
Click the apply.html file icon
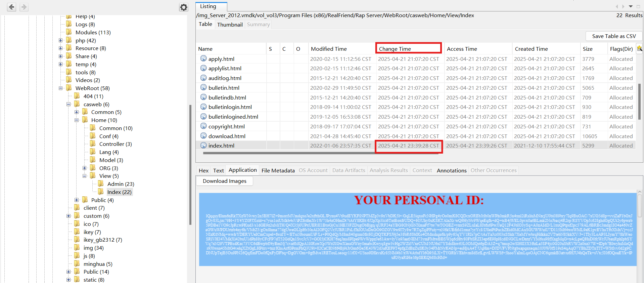tap(203, 58)
